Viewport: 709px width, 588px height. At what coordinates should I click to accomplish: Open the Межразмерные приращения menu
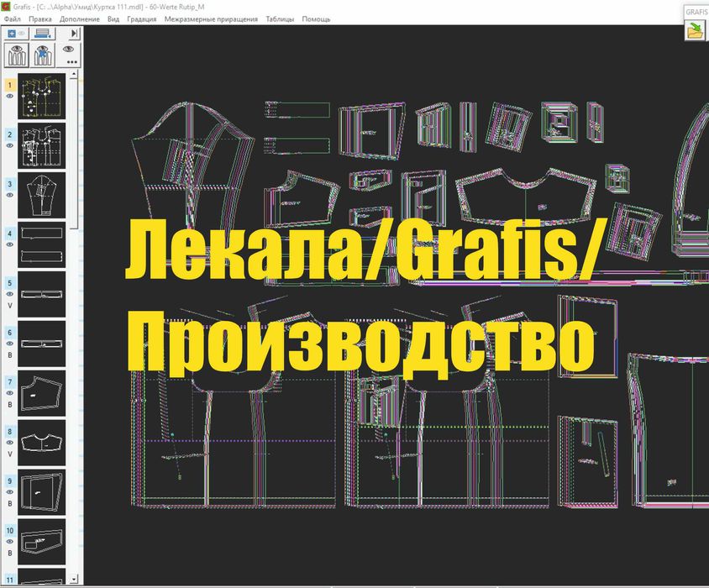pyautogui.click(x=211, y=19)
